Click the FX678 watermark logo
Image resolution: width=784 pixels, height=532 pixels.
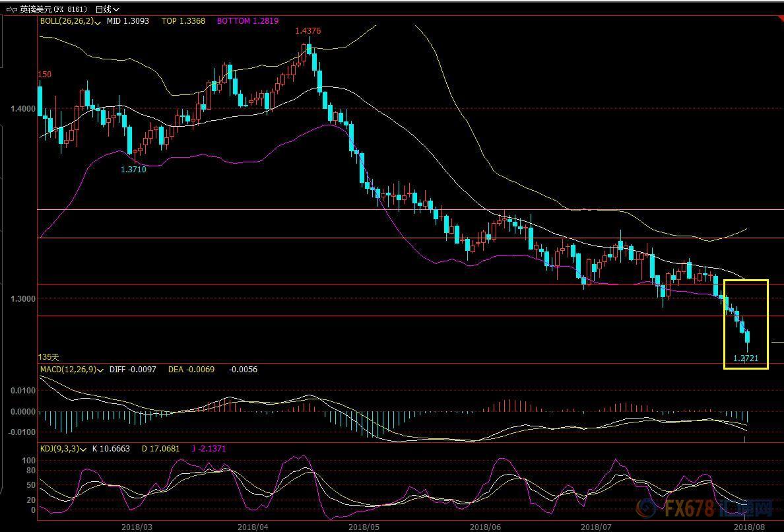(703, 510)
